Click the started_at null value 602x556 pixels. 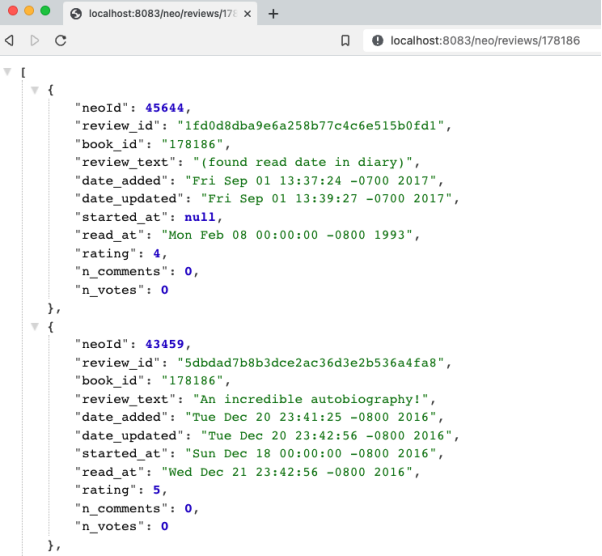[x=200, y=217]
